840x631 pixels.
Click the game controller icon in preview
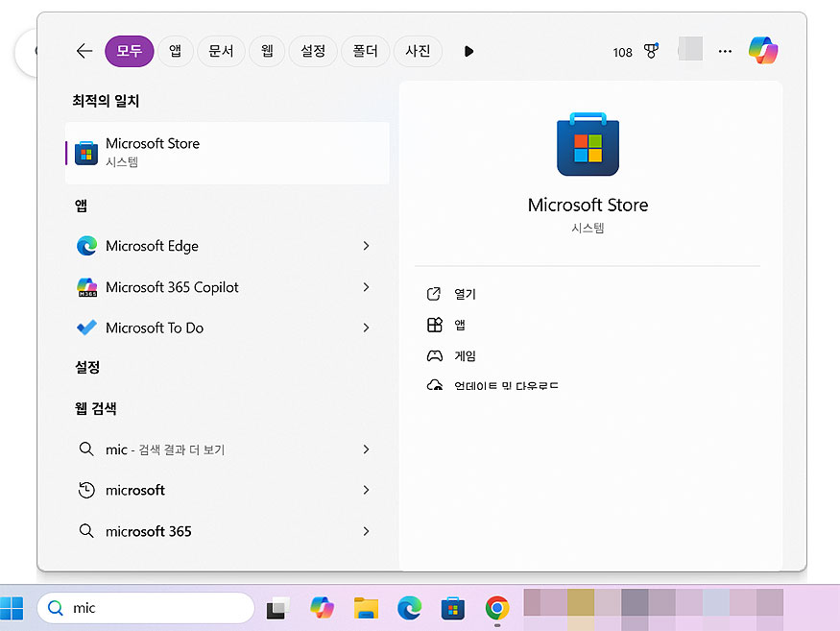(435, 356)
